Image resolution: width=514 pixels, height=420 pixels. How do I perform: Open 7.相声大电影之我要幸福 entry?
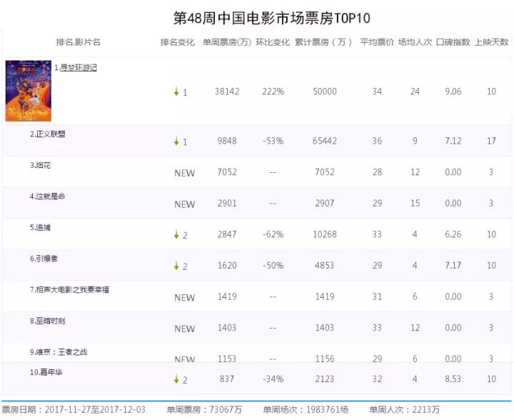pos(69,289)
